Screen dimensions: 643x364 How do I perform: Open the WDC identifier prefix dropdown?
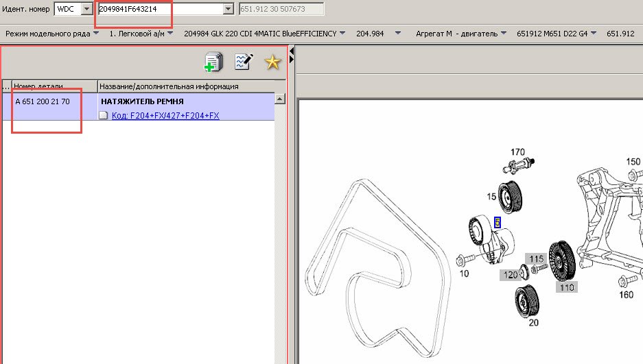click(86, 9)
